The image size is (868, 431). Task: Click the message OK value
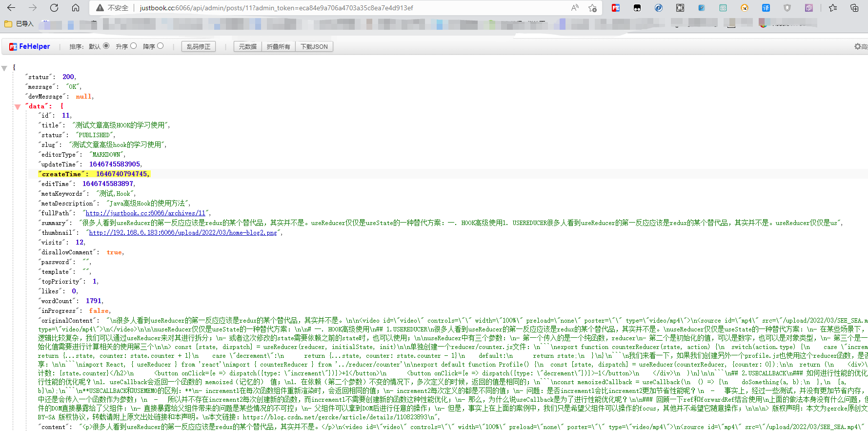click(x=73, y=87)
